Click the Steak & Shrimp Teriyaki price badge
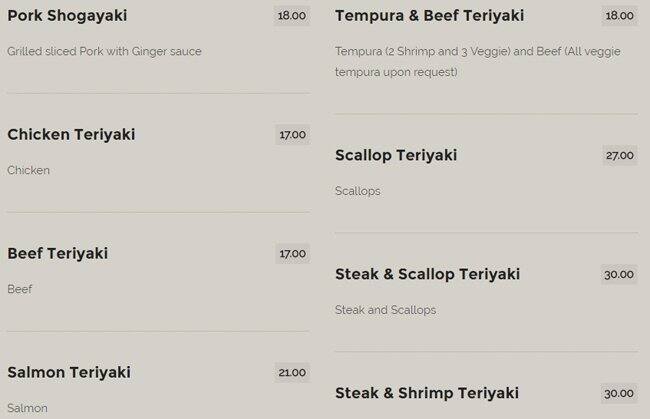Viewport: 650px width, 419px height. click(x=619, y=393)
